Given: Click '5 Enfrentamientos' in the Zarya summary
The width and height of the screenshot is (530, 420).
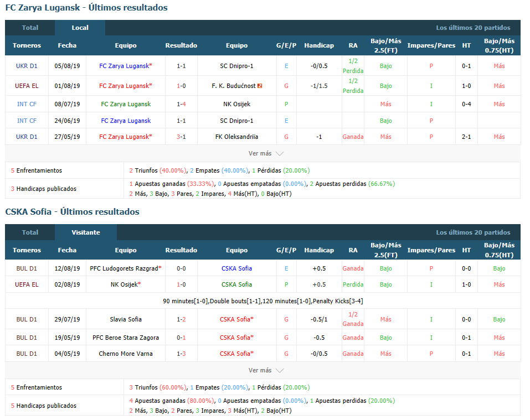Looking at the screenshot, I should coord(37,170).
